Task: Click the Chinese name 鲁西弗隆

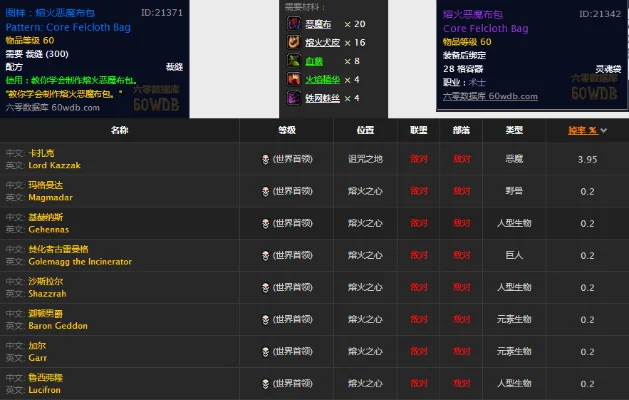Action: coord(45,378)
